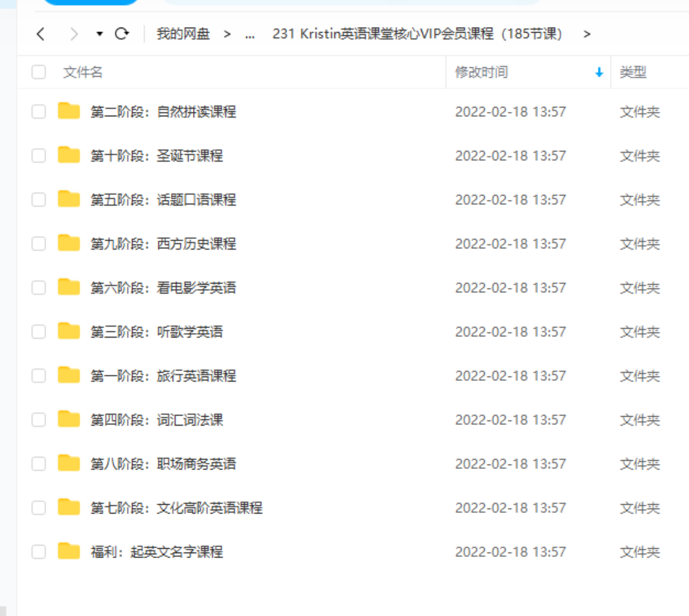Expand chevron after the 231 Kristin breadcrumb
Viewport: 689px width, 616px height.
587,35
